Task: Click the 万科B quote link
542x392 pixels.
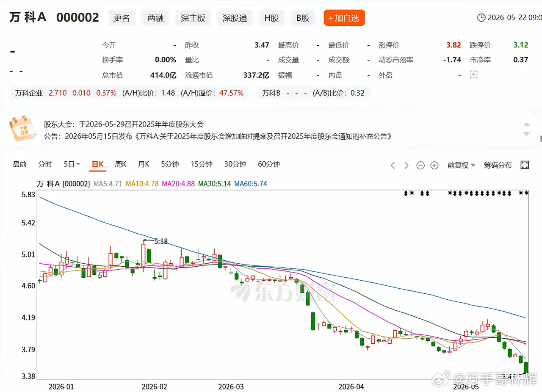Action: 271,93
